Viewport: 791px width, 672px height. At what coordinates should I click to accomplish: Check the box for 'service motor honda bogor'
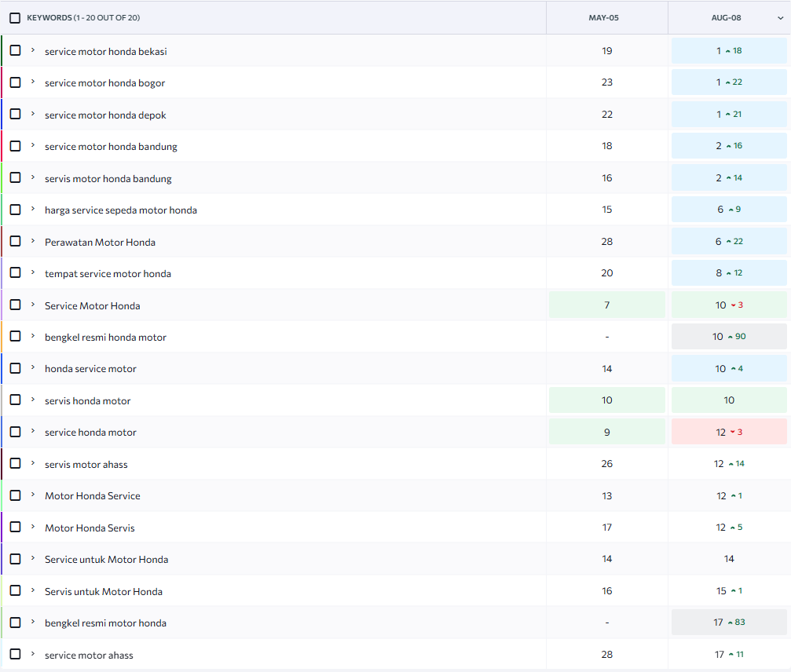[15, 82]
